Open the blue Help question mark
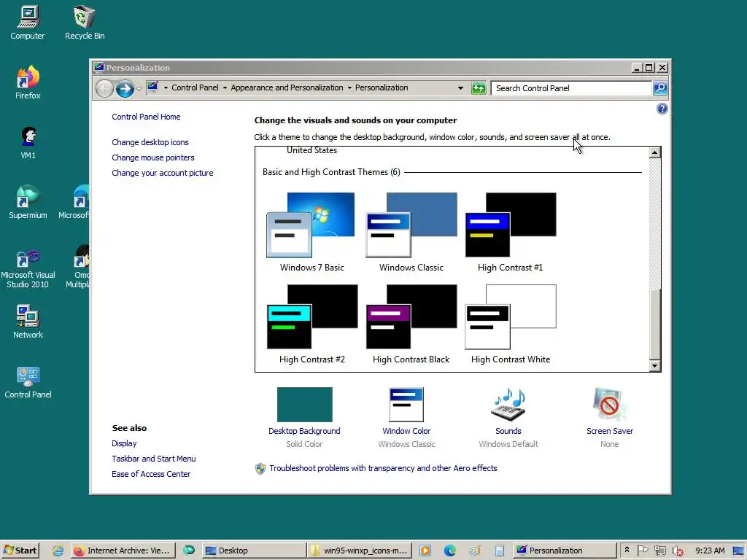 [x=662, y=109]
